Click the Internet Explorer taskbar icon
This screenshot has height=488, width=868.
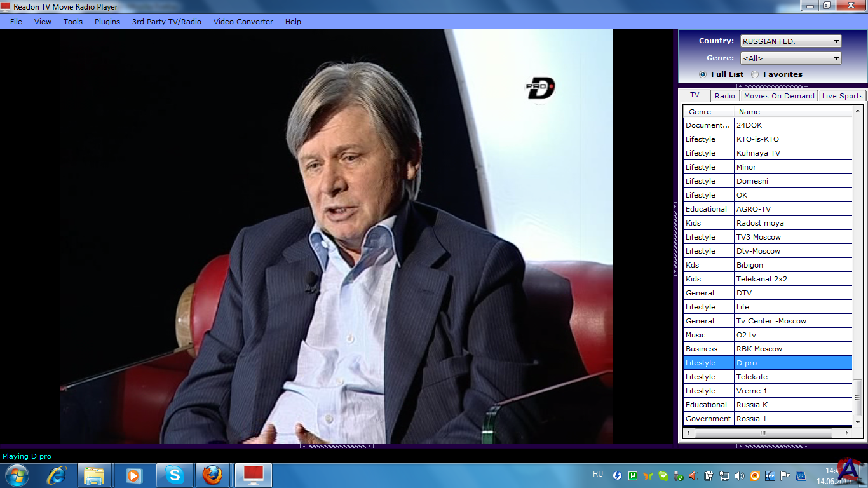tap(56, 475)
